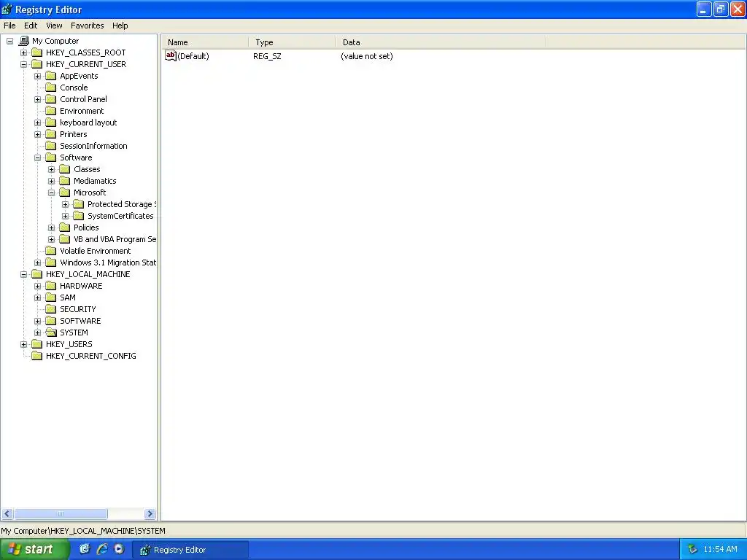
Task: Sort by the Type column header
Action: (x=292, y=42)
